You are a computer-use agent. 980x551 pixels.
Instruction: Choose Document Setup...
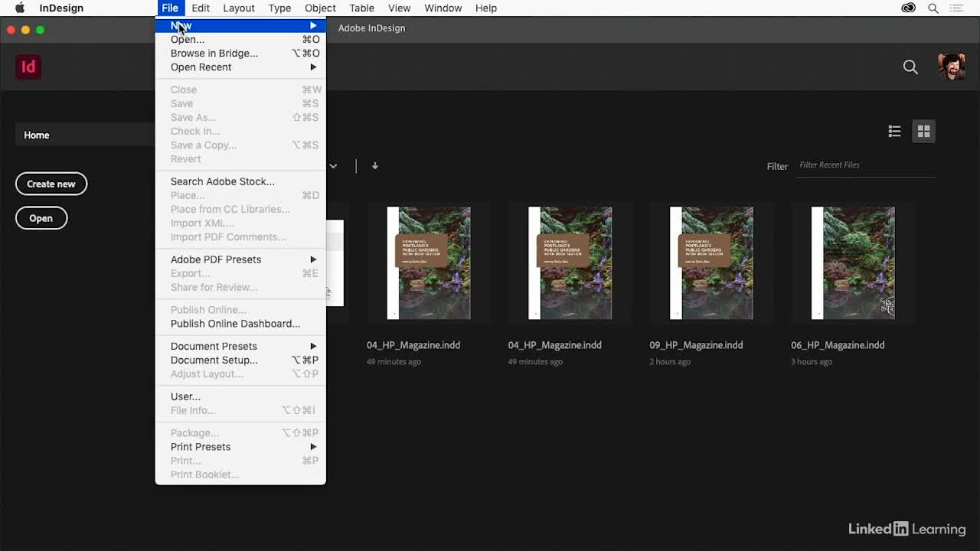240,360
